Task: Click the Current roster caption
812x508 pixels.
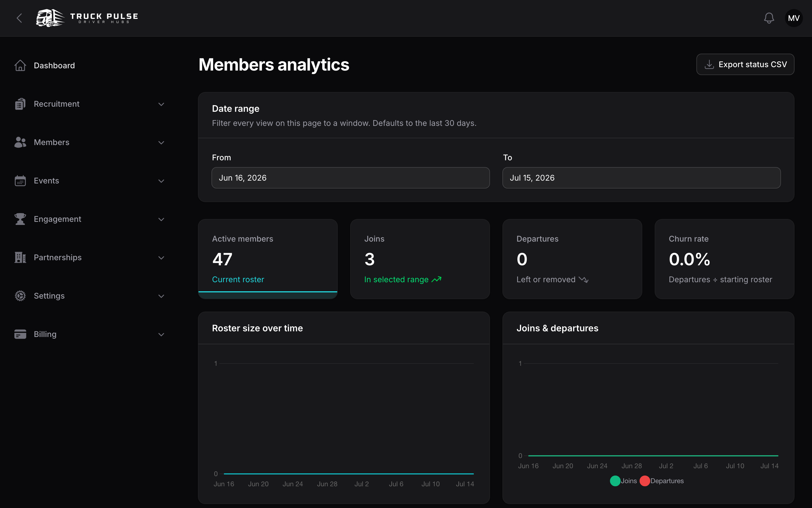Action: click(x=238, y=279)
